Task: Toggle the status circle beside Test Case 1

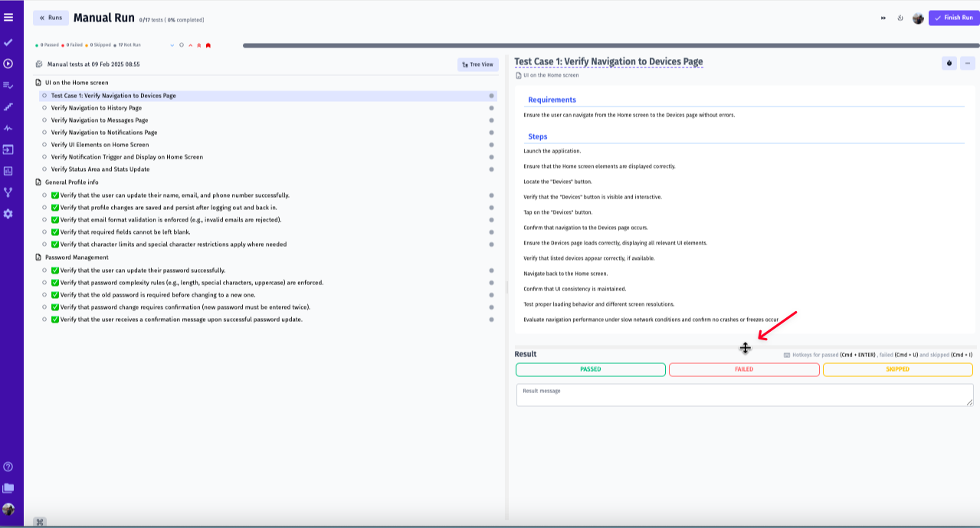Action: (x=44, y=95)
